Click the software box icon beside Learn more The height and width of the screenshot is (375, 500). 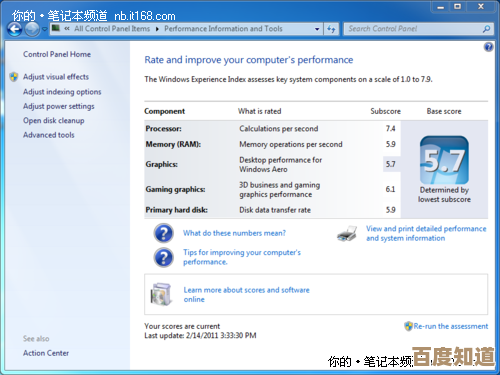click(x=161, y=294)
